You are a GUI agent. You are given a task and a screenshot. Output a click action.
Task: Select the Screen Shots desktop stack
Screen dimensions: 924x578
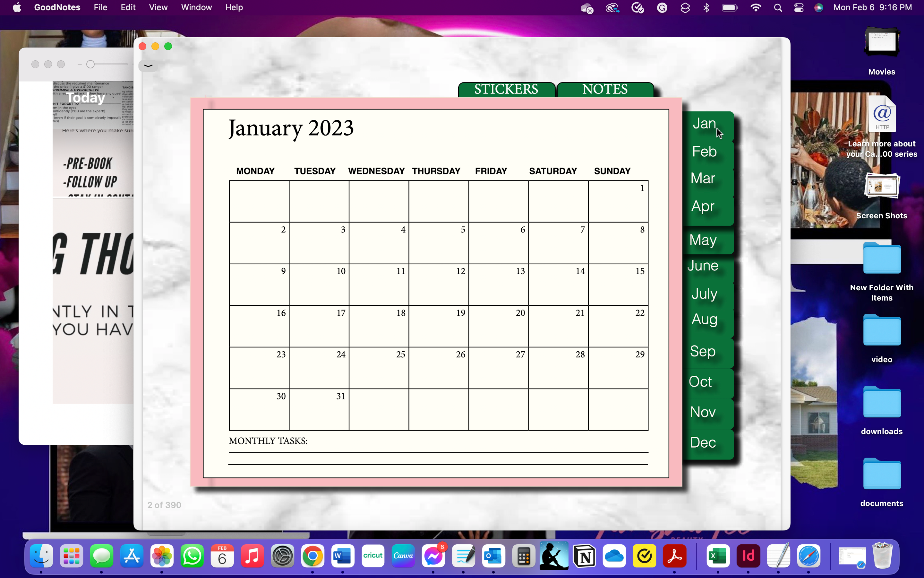click(882, 196)
